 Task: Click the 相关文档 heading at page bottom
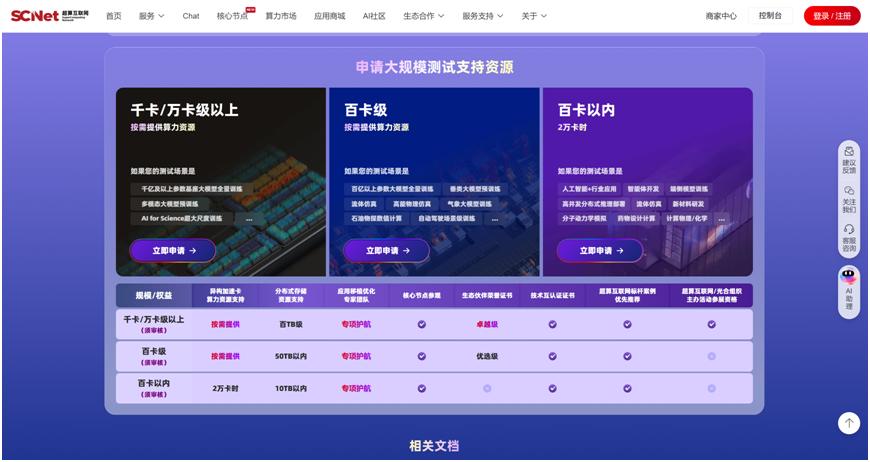pyautogui.click(x=434, y=446)
